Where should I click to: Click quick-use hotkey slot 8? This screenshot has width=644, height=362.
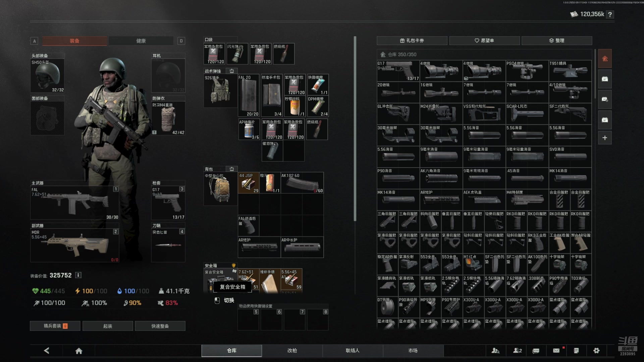(318, 319)
